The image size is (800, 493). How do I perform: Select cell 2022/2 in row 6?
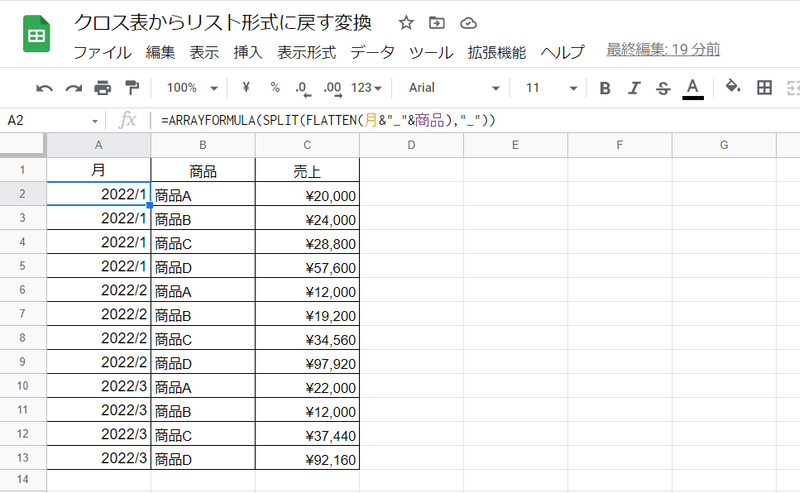[98, 290]
